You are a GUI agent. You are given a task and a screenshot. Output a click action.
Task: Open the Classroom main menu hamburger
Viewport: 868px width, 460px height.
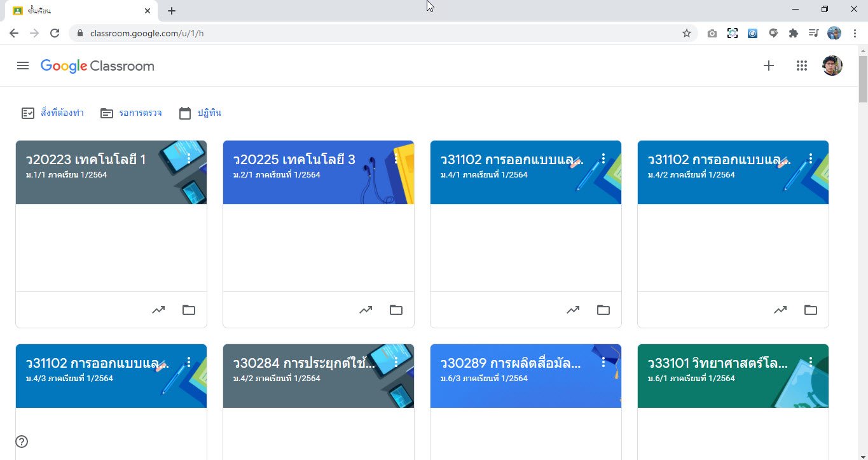coord(23,66)
